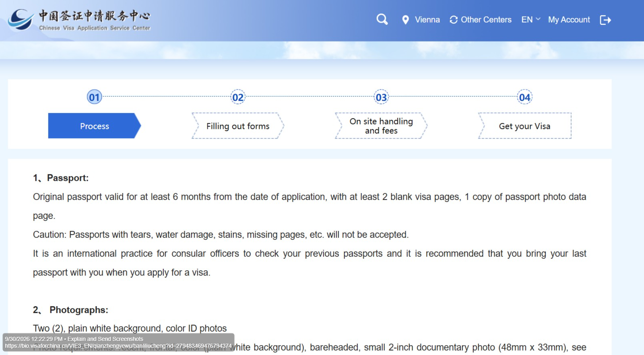The width and height of the screenshot is (644, 355).
Task: Switch to Filling out forms step
Action: (238, 126)
